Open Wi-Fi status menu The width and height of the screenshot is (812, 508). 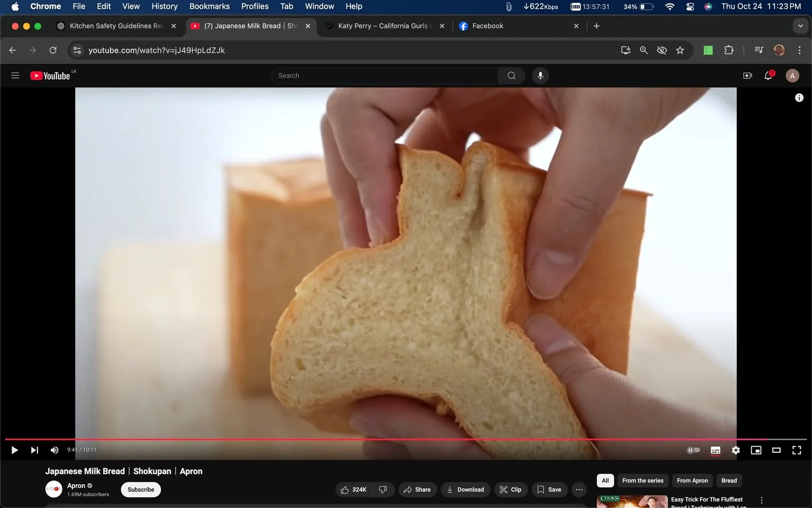tap(670, 6)
